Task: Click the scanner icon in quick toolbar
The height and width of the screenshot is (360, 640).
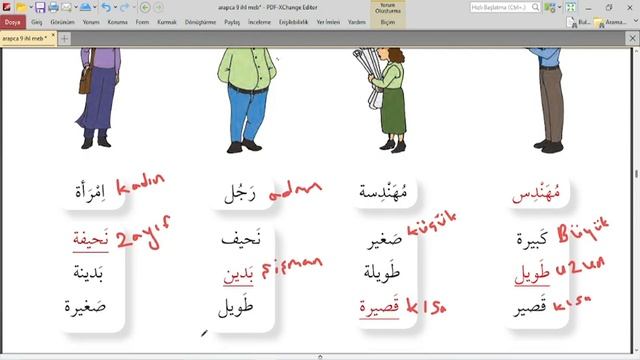Action: tap(85, 7)
